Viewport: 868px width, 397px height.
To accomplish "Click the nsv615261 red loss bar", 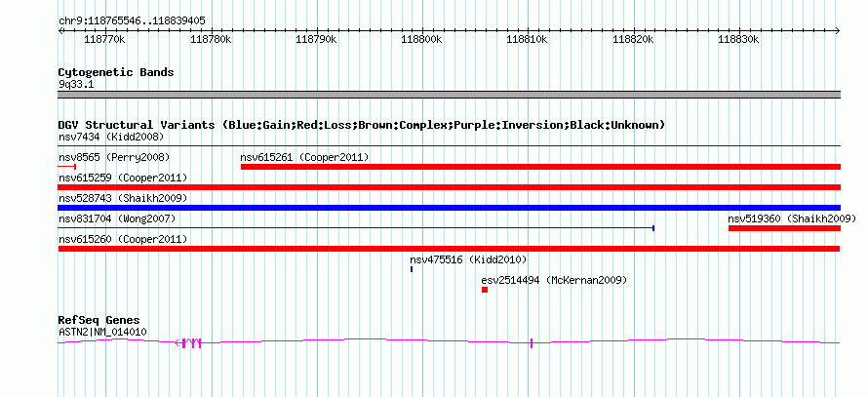I will tap(541, 167).
